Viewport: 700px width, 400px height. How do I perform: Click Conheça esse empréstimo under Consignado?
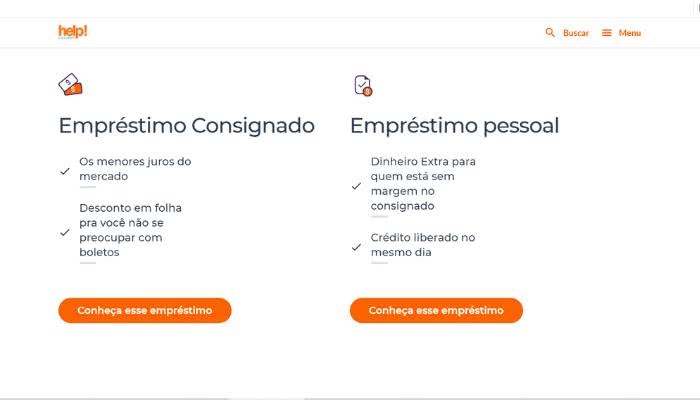pyautogui.click(x=145, y=310)
